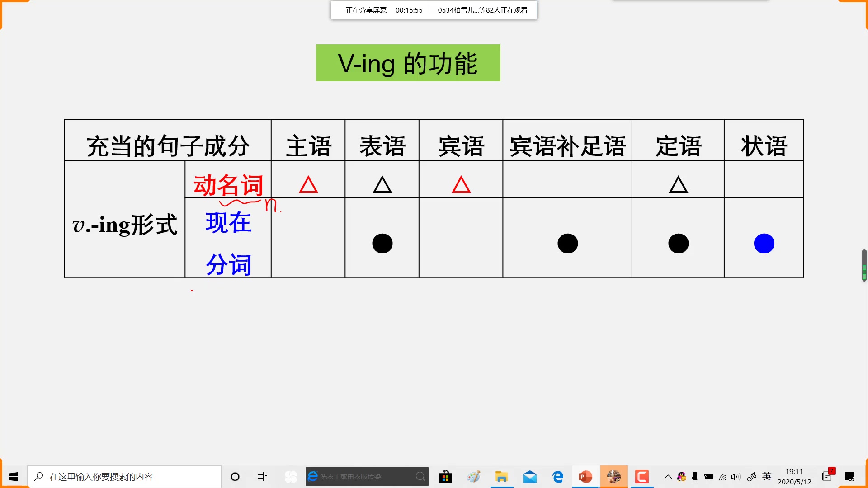
Task: Switch to the PowerPoint taskbar icon
Action: coord(585,477)
